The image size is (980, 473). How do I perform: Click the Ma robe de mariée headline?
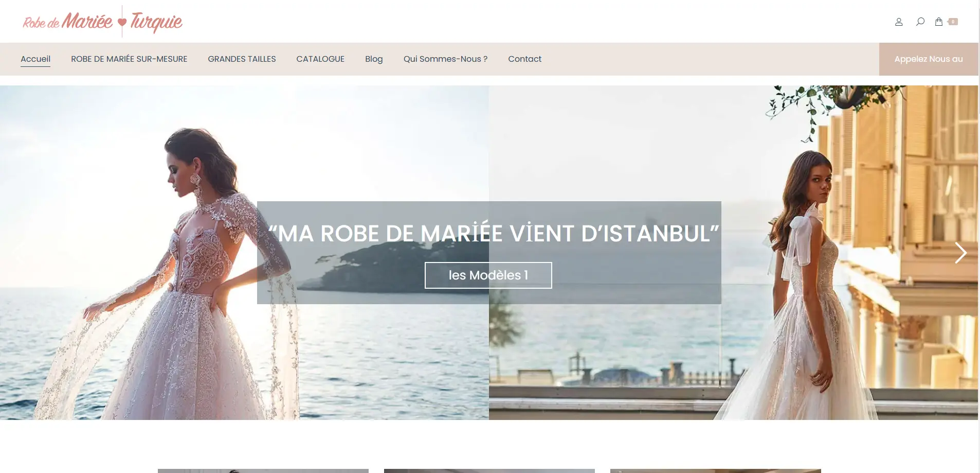(x=493, y=233)
